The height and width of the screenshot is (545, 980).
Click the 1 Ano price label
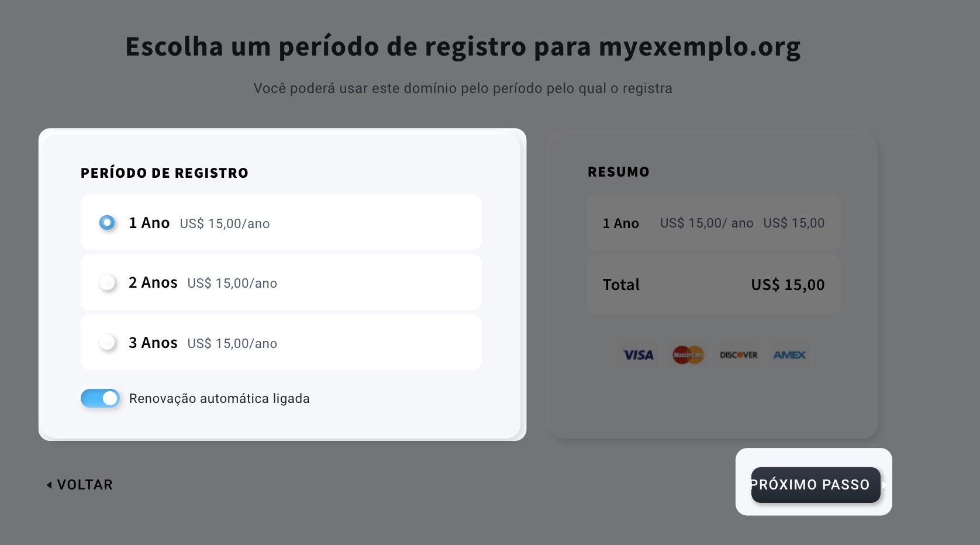pyautogui.click(x=225, y=223)
